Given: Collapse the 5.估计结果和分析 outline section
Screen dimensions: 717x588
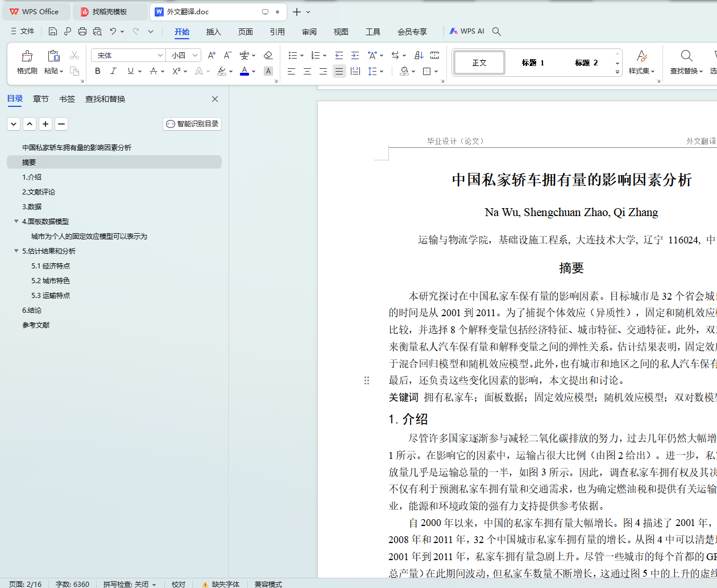Looking at the screenshot, I should coord(16,251).
